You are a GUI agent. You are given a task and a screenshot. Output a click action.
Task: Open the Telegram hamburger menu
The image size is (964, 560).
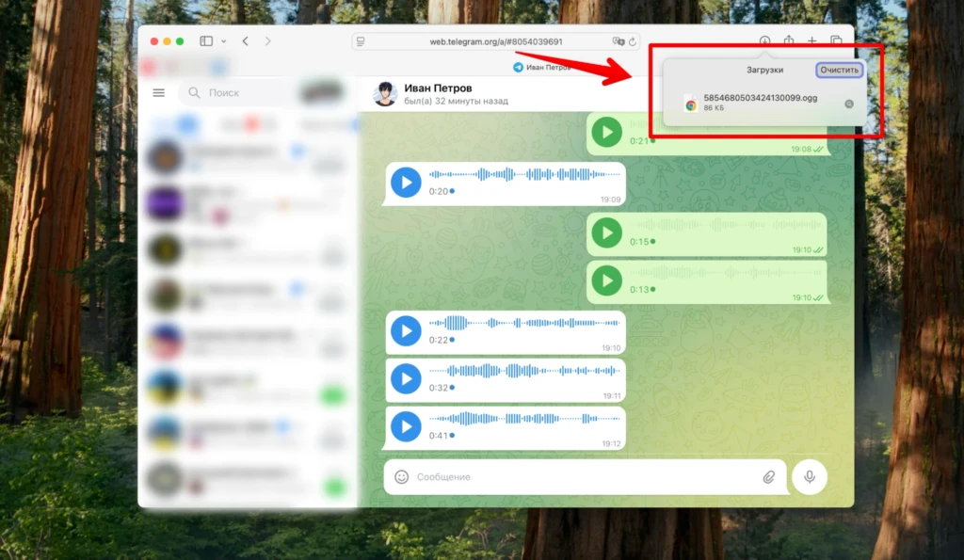pos(158,93)
